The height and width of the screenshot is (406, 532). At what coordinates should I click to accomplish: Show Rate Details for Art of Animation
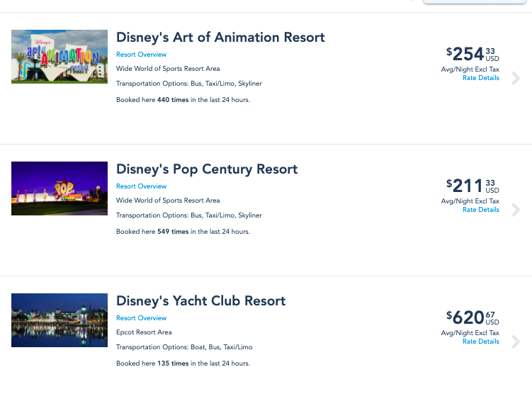[x=481, y=78]
